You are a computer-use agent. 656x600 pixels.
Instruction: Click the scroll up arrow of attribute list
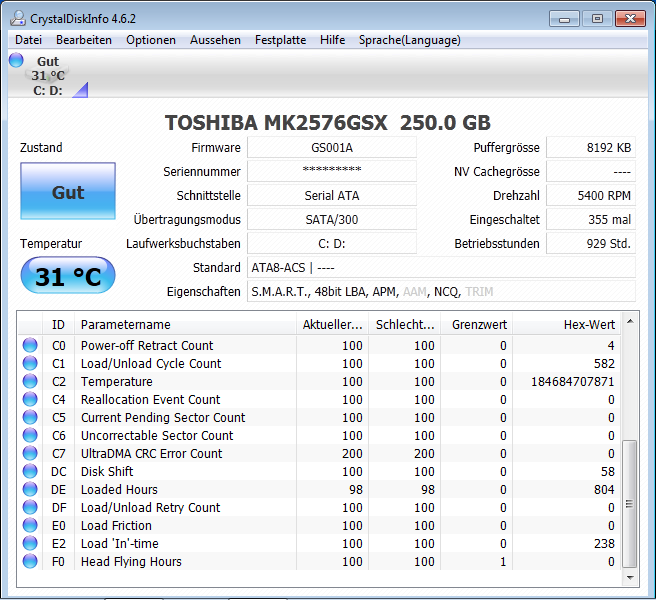(x=630, y=322)
